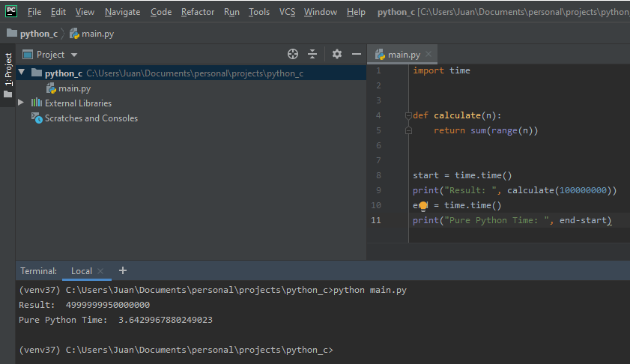Expand External Libraries arrow
Viewport: 630px width, 364px height.
[x=21, y=103]
